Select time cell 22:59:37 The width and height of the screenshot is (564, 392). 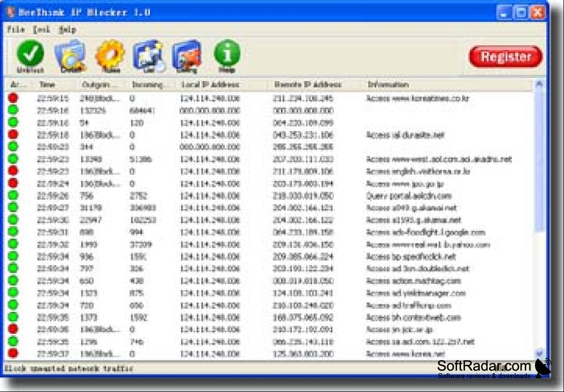coord(53,354)
